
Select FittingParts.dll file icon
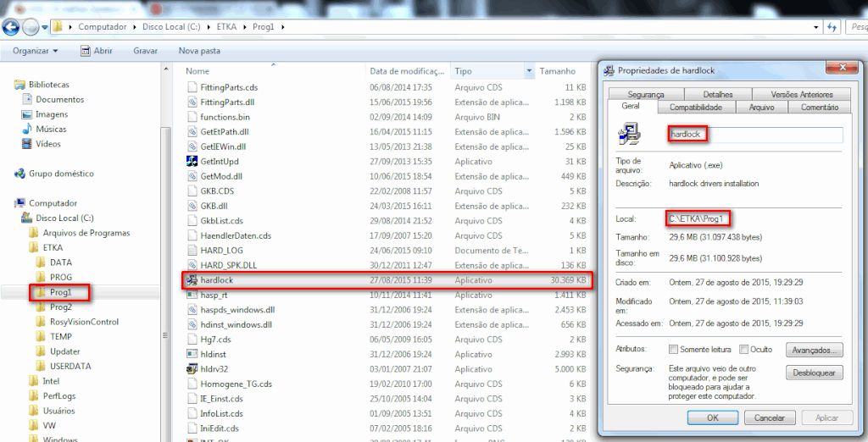click(x=192, y=102)
